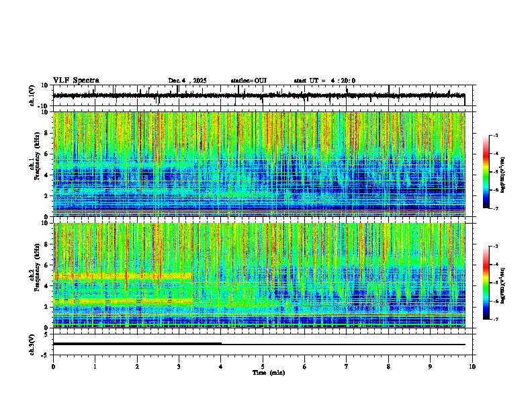
Task: Click the ch.1 color bar log(PSD) unit label
Action: click(503, 175)
